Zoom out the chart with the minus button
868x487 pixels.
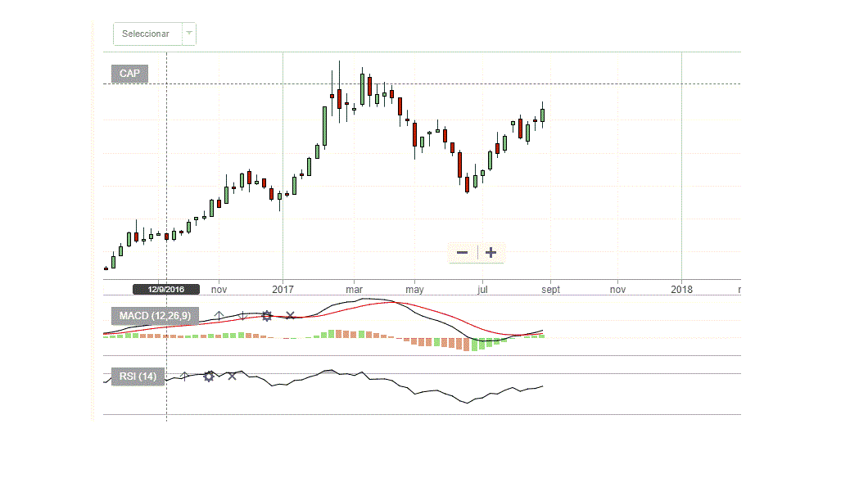(x=462, y=253)
